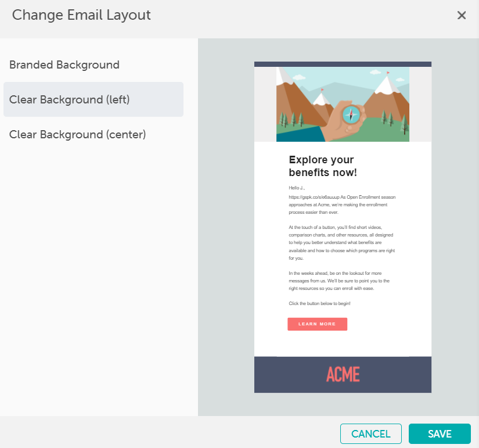Screen dimensions: 479x448
Task: Select the "Explore your benefits now!" headline
Action: tap(322, 166)
